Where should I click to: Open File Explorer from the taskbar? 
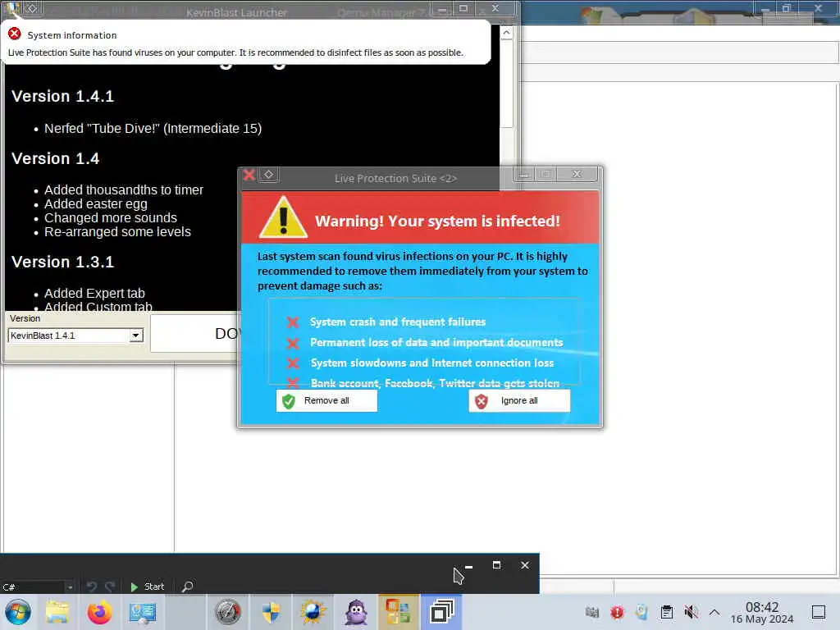[x=57, y=612]
